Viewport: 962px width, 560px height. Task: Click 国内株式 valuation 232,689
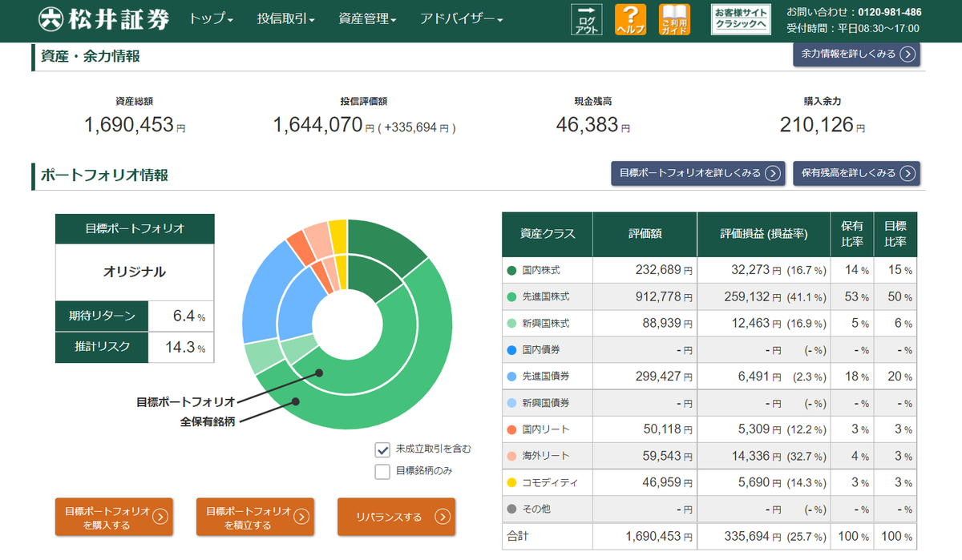657,270
